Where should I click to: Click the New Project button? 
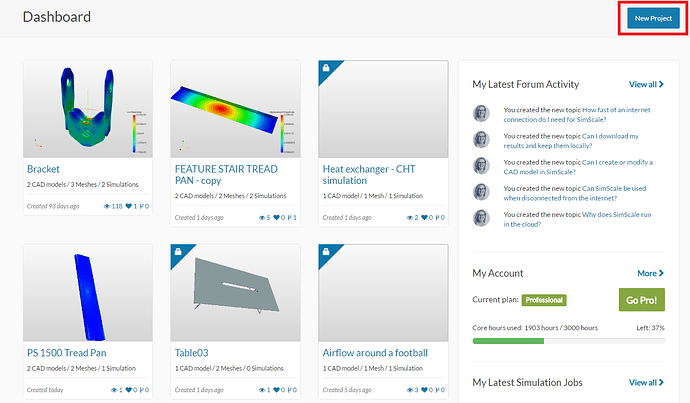point(653,18)
